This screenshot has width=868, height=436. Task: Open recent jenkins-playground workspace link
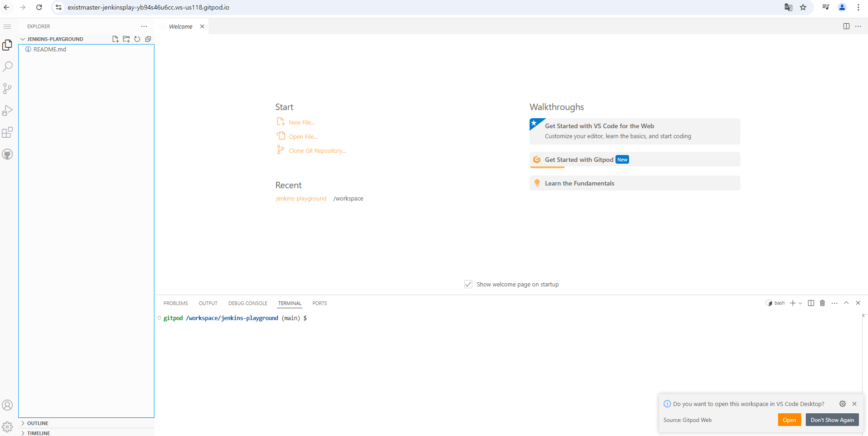click(x=301, y=199)
